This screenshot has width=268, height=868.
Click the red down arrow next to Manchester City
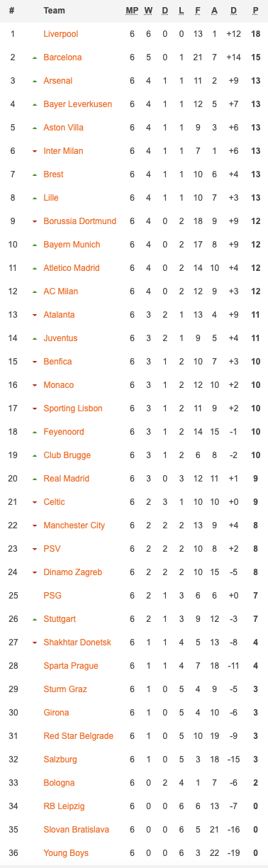point(35,525)
